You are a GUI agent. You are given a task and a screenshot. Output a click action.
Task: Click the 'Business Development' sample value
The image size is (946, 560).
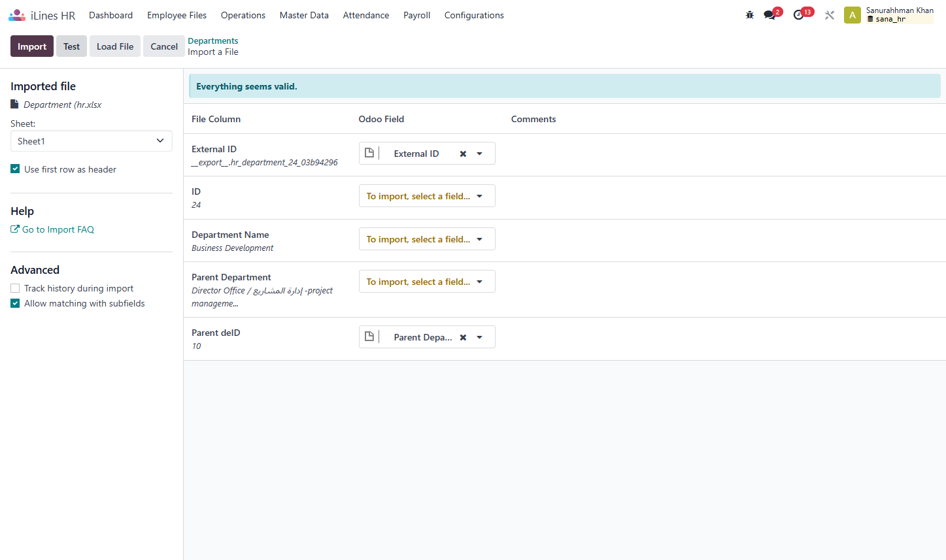[x=232, y=248]
